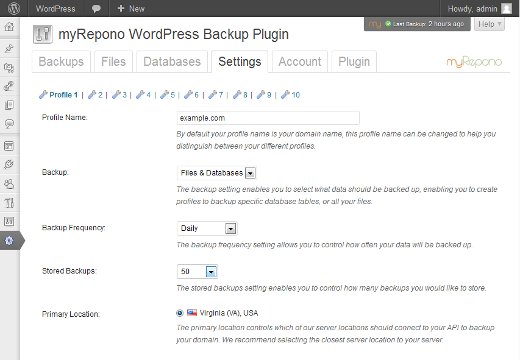Select Profile 5 link

[168, 95]
